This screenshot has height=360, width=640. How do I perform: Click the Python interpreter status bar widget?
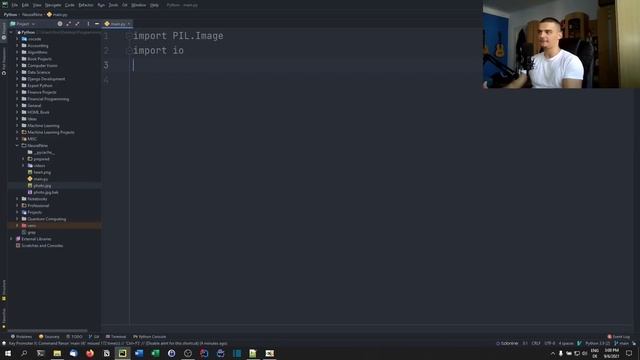pyautogui.click(x=598, y=344)
